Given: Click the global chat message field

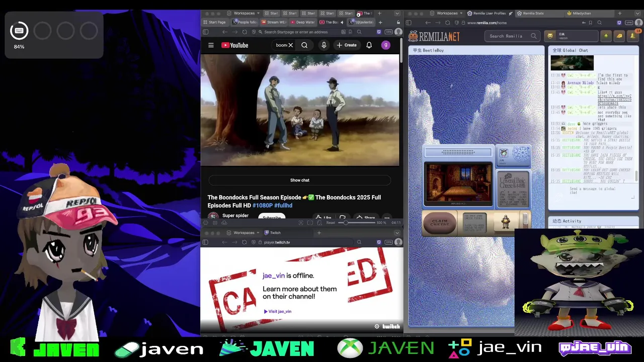Looking at the screenshot, I should [593, 191].
